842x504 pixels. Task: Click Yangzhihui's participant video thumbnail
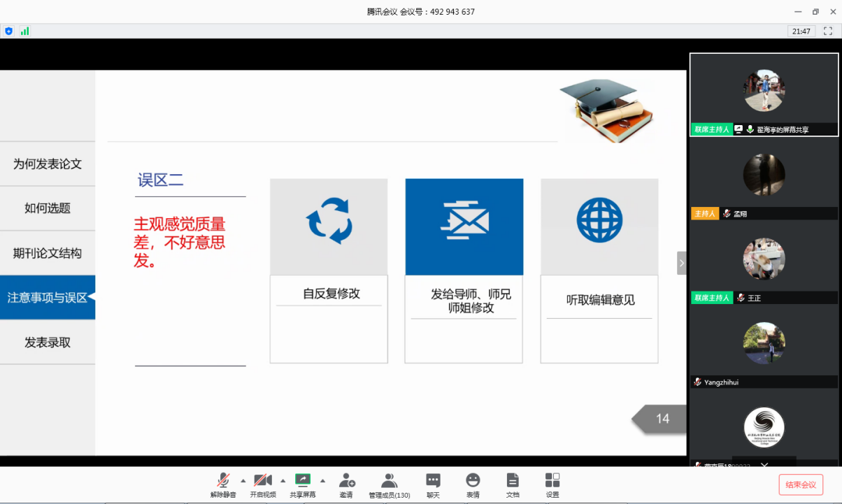point(764,343)
